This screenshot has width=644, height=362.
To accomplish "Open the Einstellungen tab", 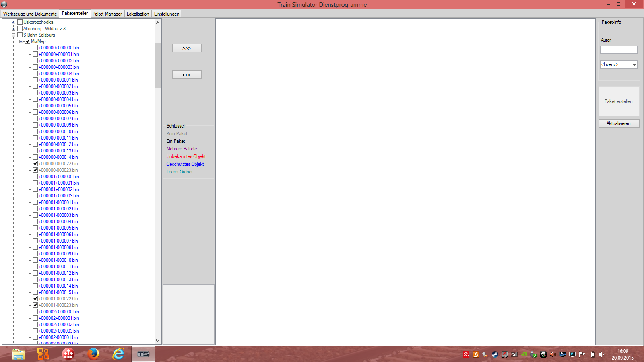I will [x=167, y=14].
